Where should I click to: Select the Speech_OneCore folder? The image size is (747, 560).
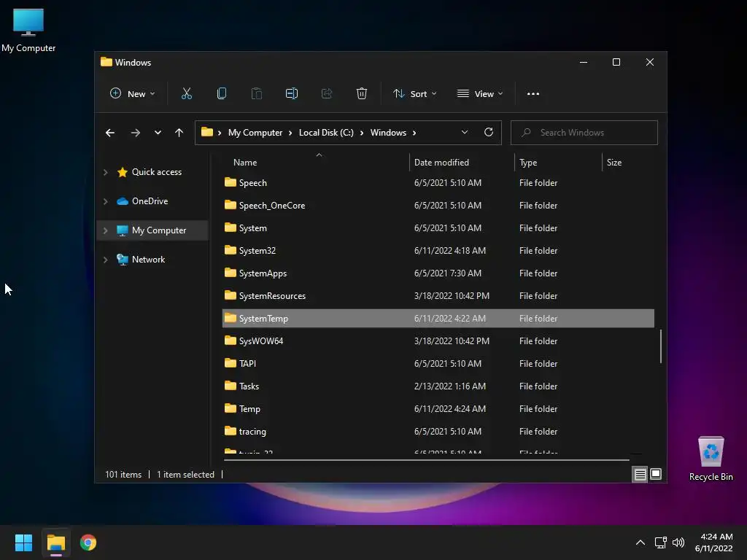click(x=438, y=205)
